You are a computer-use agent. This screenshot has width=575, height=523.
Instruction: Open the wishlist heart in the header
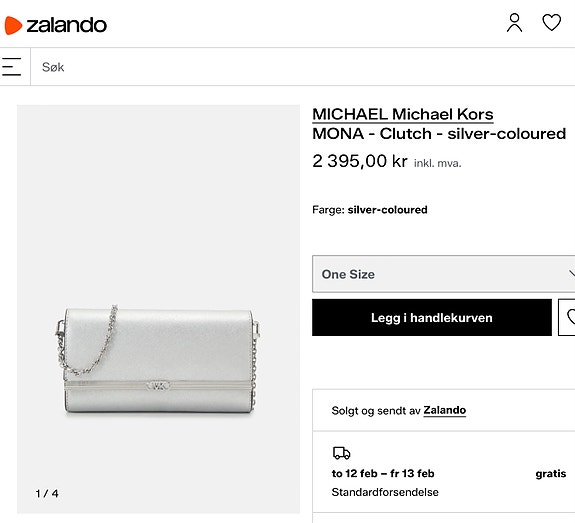coord(552,22)
